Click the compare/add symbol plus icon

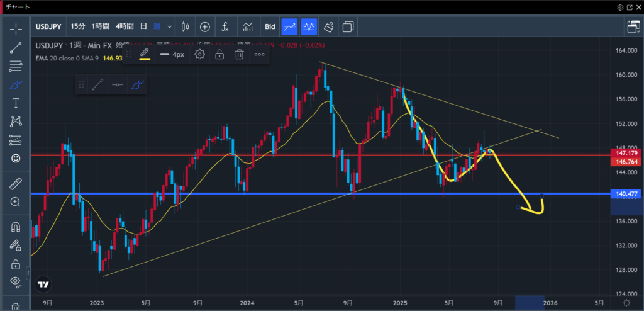(x=205, y=26)
